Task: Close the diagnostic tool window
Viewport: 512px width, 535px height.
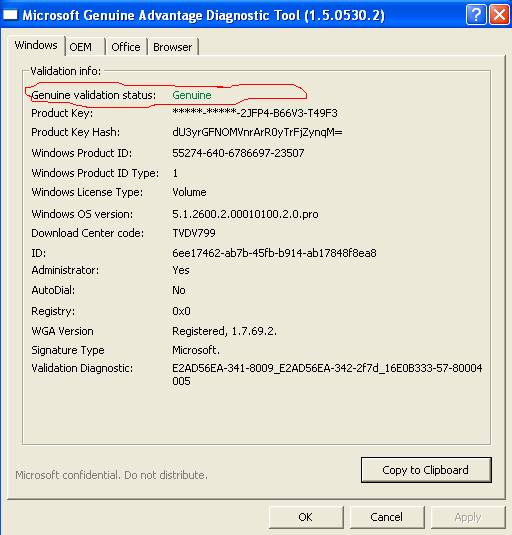Action: (499, 15)
